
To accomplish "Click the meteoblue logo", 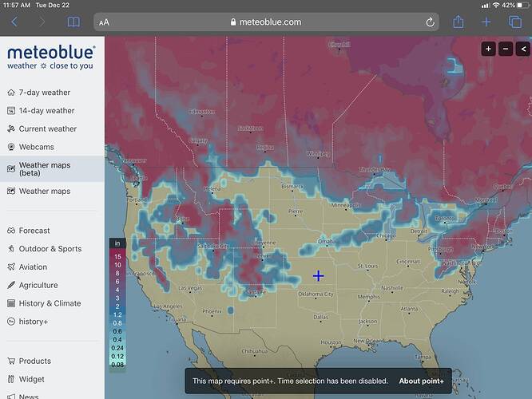I will [51, 57].
